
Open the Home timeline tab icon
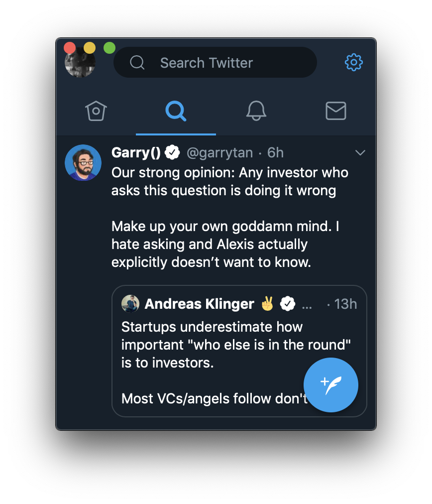[x=96, y=111]
